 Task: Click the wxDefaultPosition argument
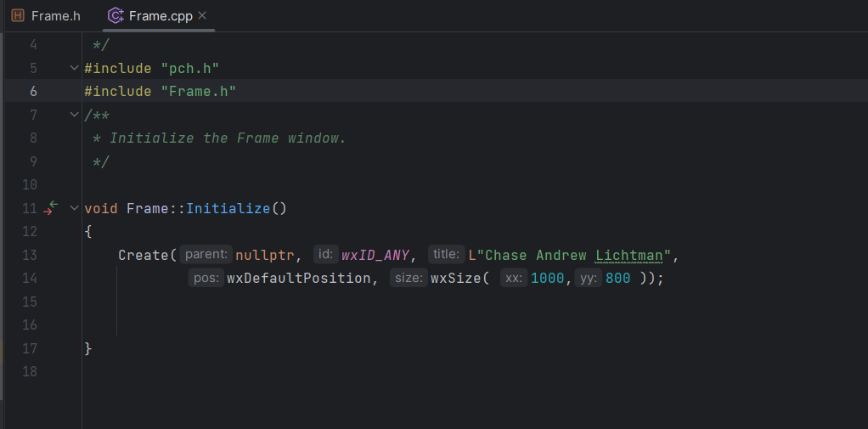click(x=299, y=278)
